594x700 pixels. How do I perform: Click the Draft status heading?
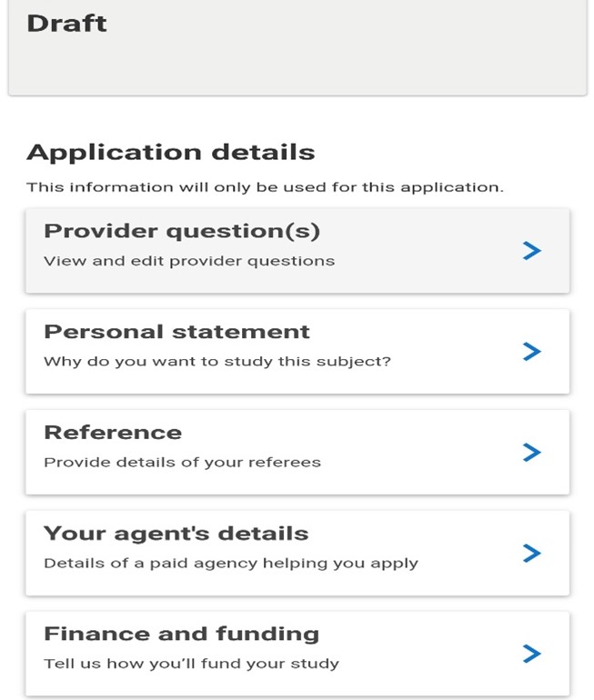click(66, 23)
